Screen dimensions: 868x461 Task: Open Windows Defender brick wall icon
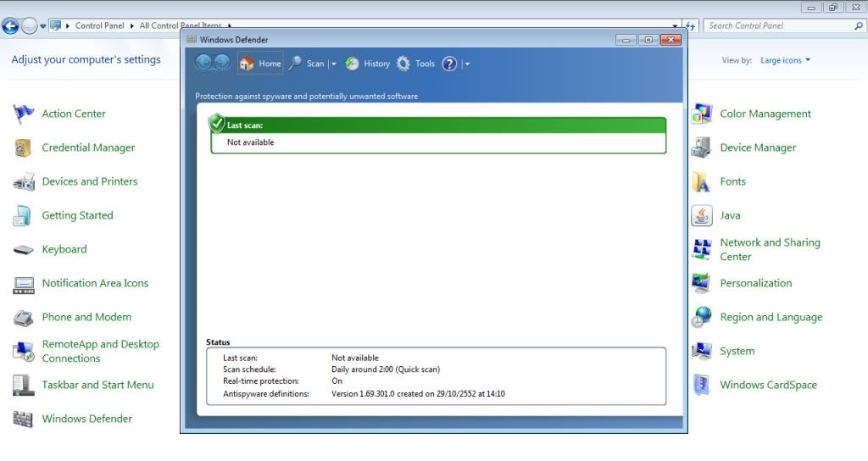[x=23, y=419]
